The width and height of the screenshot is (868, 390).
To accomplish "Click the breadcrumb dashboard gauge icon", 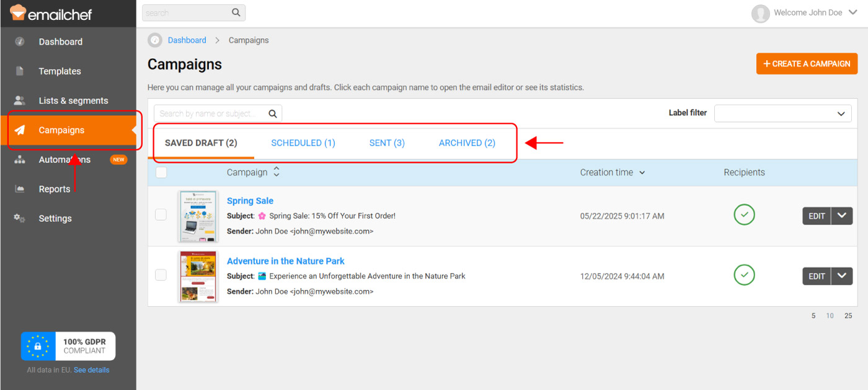I will pyautogui.click(x=155, y=40).
